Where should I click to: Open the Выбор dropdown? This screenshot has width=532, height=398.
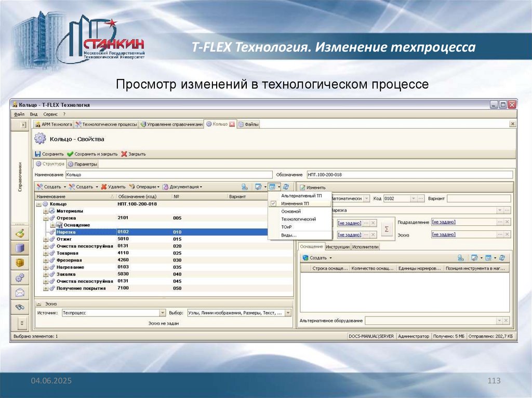click(x=288, y=313)
